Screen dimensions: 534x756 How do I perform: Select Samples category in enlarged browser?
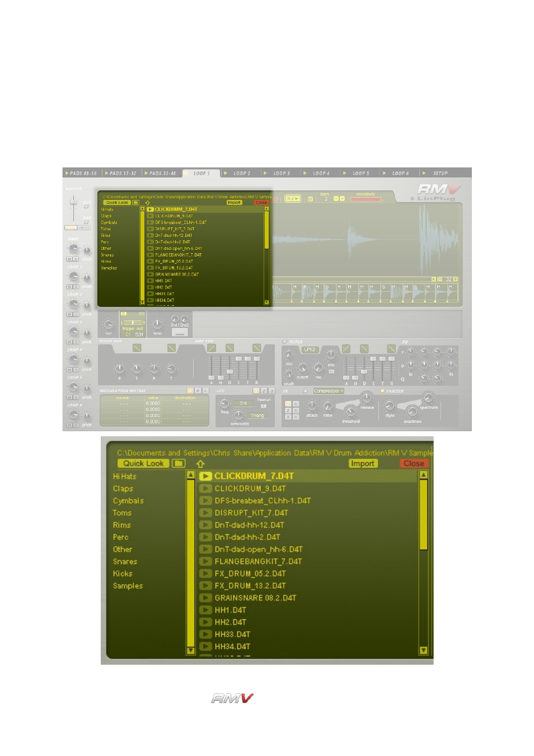(128, 586)
